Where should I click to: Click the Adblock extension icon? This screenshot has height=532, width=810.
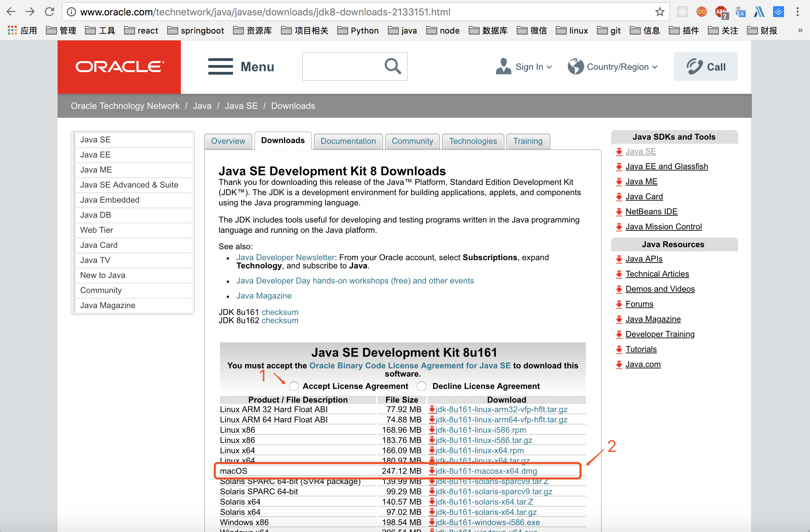coord(721,12)
